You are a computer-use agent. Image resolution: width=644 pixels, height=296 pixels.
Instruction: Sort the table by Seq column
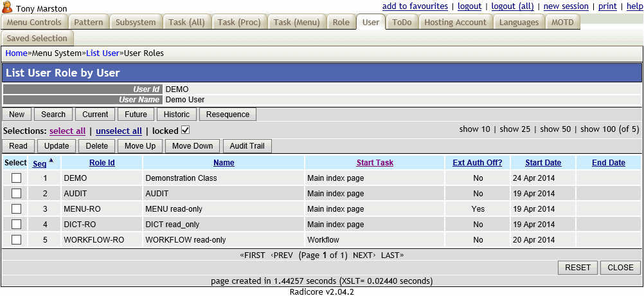coord(40,163)
